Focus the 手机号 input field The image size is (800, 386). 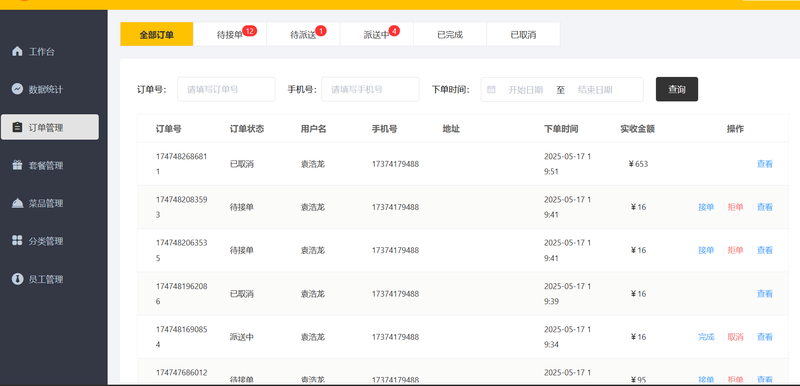370,90
